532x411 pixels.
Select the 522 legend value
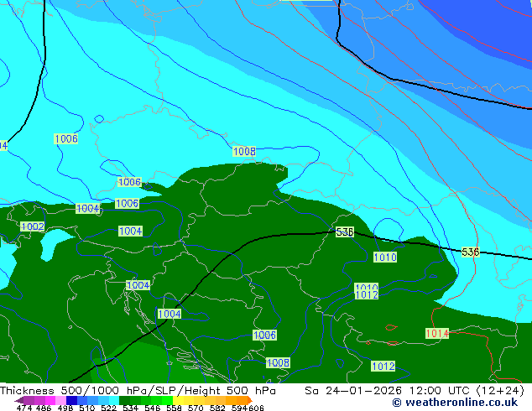pyautogui.click(x=109, y=408)
